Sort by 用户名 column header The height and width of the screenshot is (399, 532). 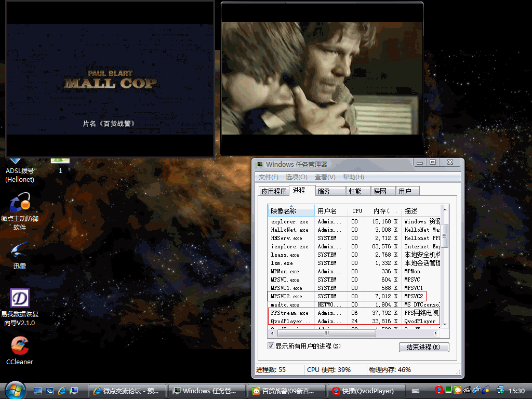pos(331,211)
